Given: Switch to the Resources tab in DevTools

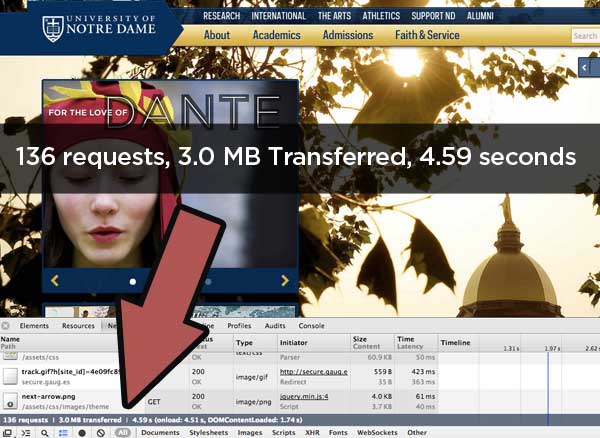Looking at the screenshot, I should [x=78, y=326].
